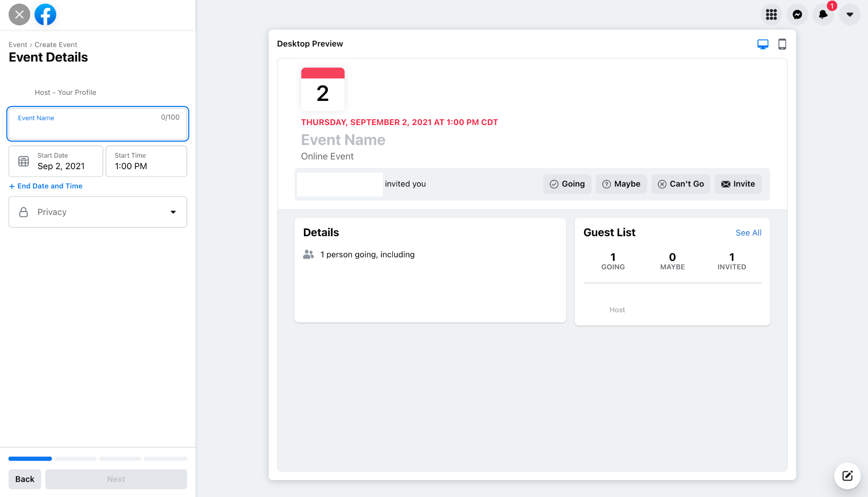
Task: Mark attendance as Going
Action: click(567, 184)
